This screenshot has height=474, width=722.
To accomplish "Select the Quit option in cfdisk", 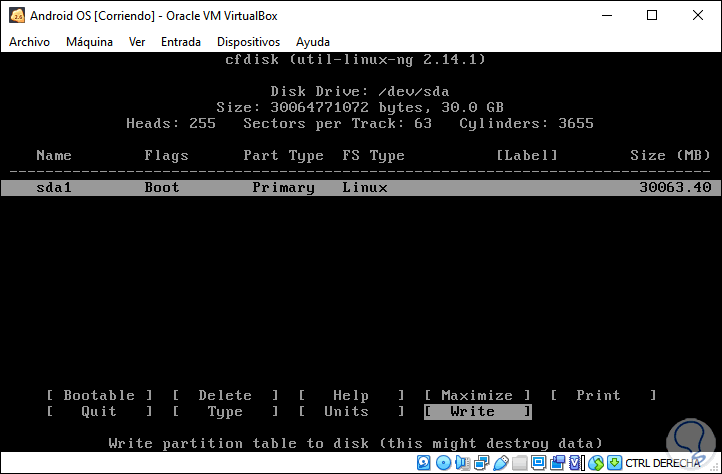I will coord(99,411).
